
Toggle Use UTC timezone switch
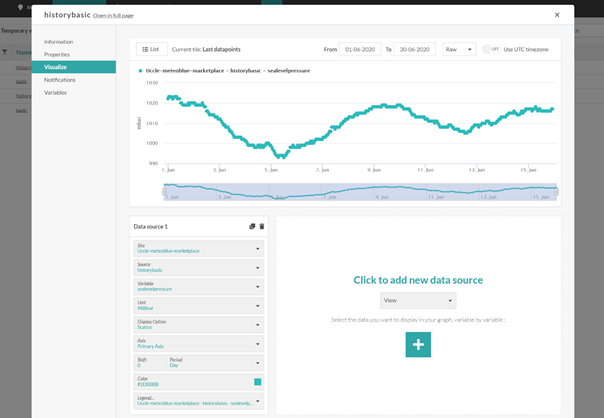point(491,49)
